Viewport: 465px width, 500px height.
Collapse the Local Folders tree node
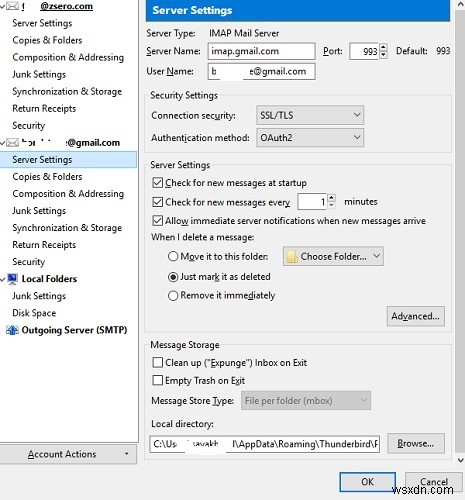[3, 279]
